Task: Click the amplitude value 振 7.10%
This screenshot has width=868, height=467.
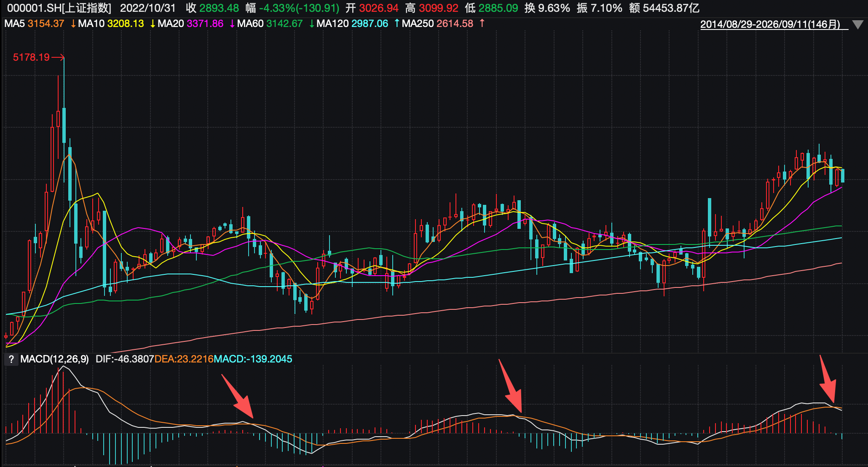Action: pyautogui.click(x=600, y=8)
